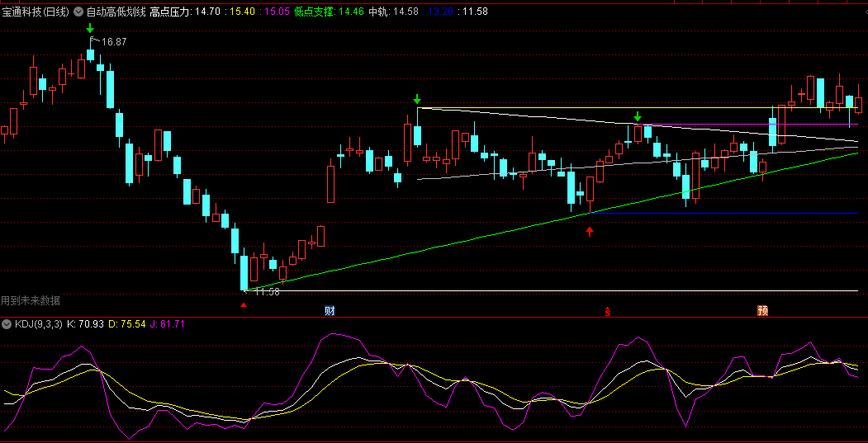
Task: Click the 自动高低划线 indicator name
Action: click(x=116, y=11)
